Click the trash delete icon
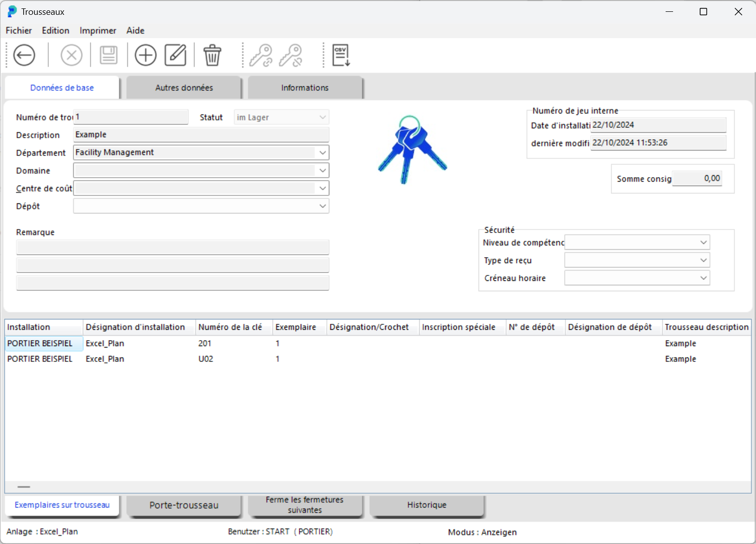 (x=212, y=55)
